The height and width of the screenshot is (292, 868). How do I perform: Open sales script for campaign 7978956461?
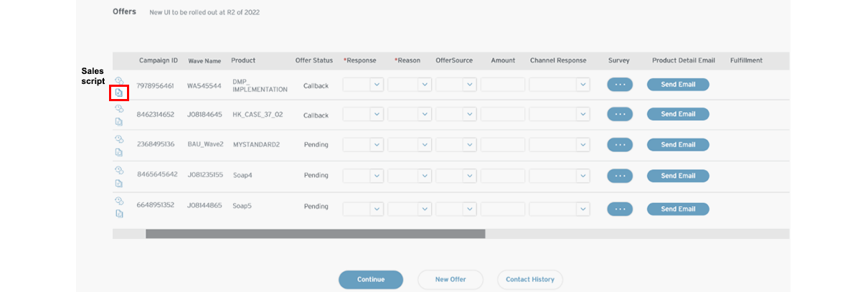coord(119,93)
